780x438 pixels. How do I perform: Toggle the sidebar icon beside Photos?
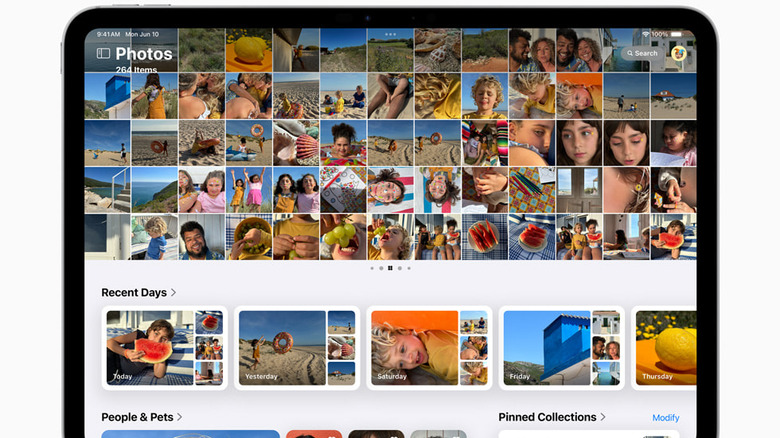point(103,53)
